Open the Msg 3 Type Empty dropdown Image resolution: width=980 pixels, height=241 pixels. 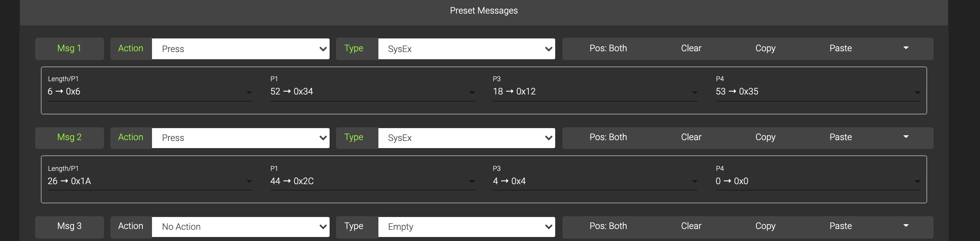(x=466, y=227)
